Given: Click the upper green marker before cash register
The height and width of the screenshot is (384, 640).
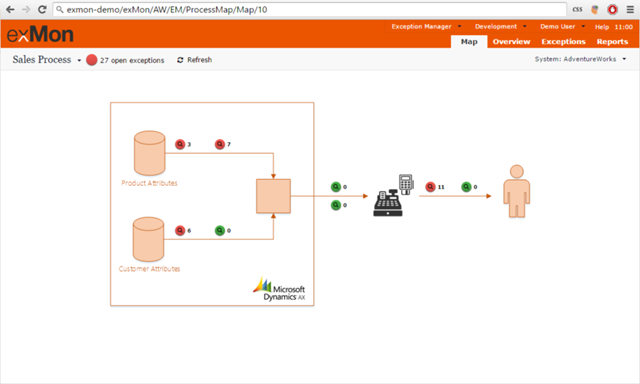Looking at the screenshot, I should 336,187.
